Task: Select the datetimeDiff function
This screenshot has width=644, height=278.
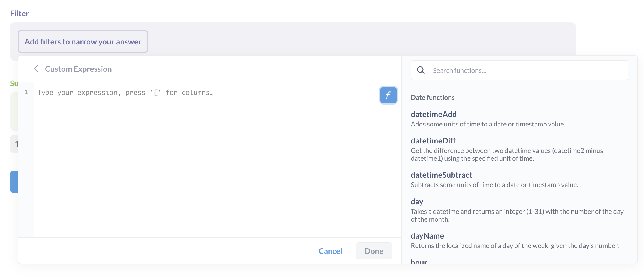Action: coord(433,141)
